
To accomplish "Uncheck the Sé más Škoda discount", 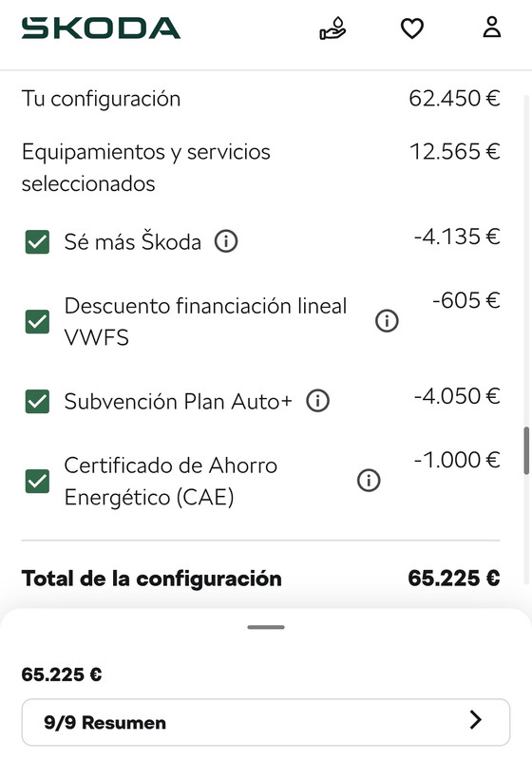I will tap(37, 242).
